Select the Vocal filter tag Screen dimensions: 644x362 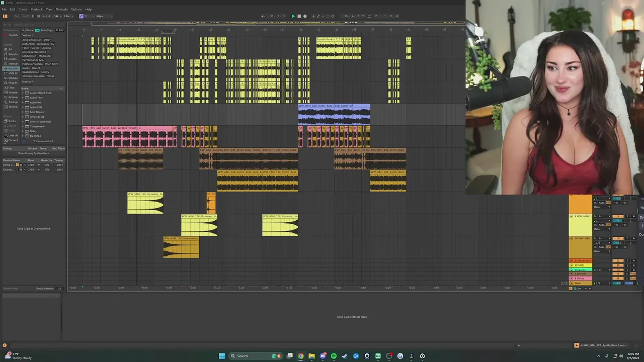[x=50, y=76]
